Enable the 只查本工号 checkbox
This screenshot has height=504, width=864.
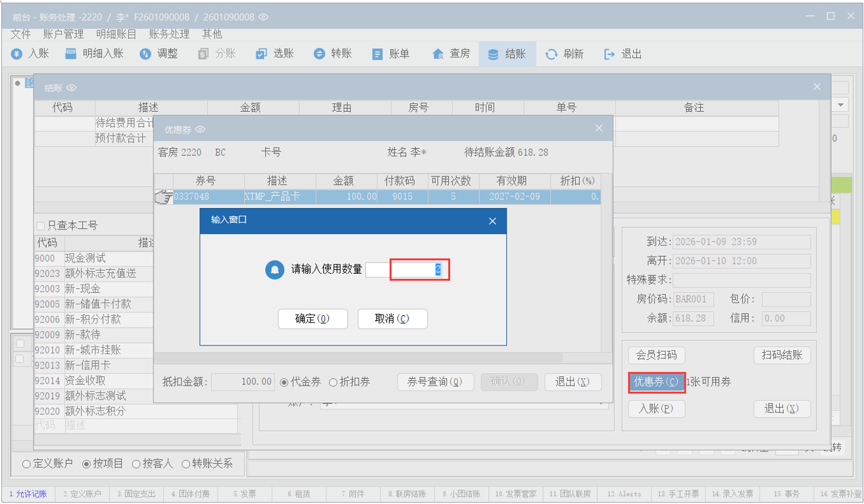tap(41, 226)
